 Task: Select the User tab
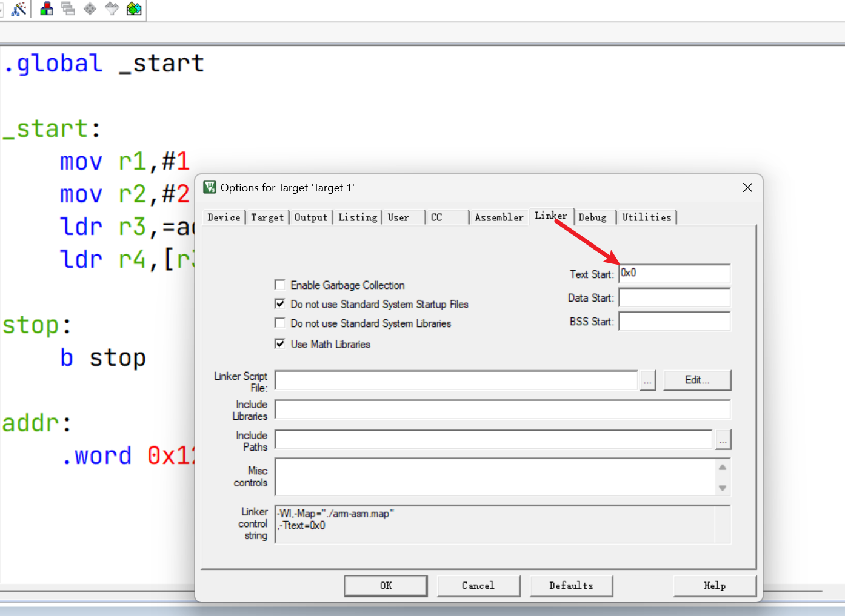[x=398, y=217]
